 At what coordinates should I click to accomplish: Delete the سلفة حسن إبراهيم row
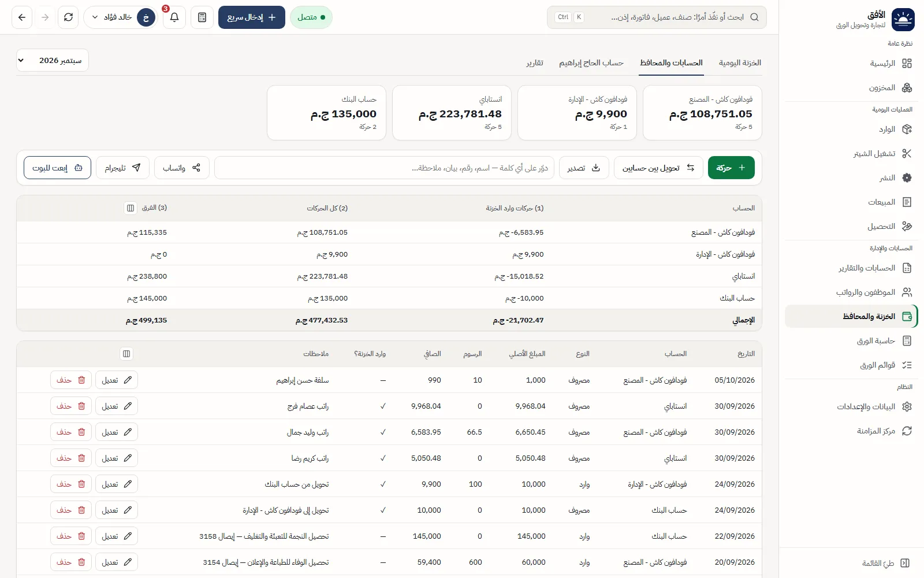71,380
